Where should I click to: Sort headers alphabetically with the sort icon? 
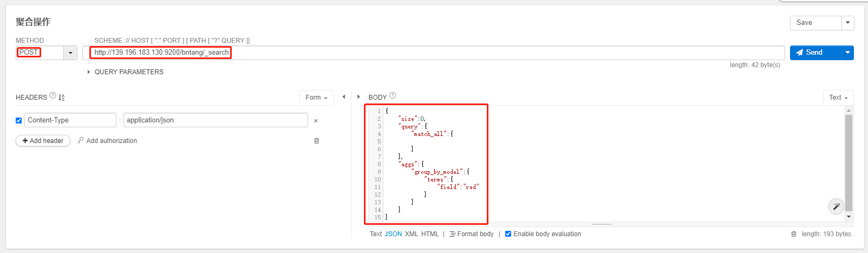(x=61, y=98)
